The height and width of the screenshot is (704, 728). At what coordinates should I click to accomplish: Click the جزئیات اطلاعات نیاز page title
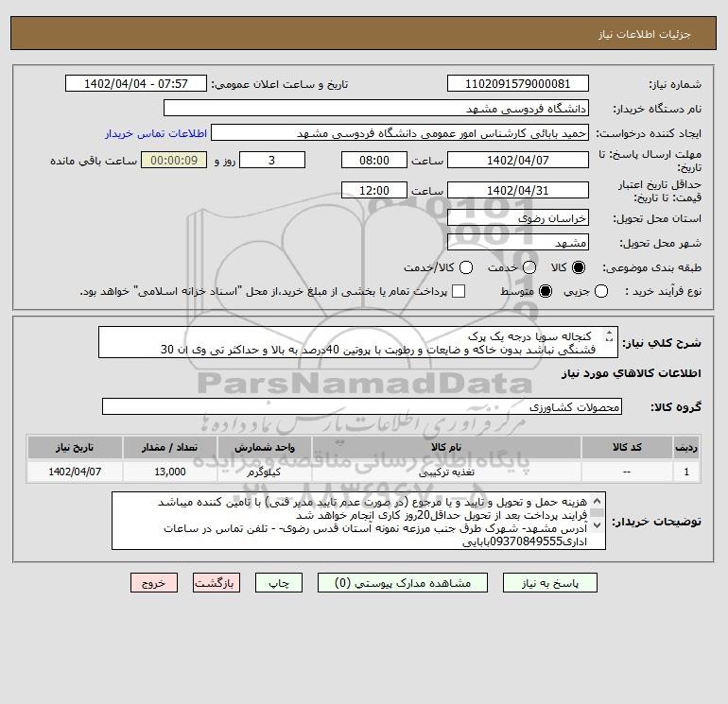point(645,35)
